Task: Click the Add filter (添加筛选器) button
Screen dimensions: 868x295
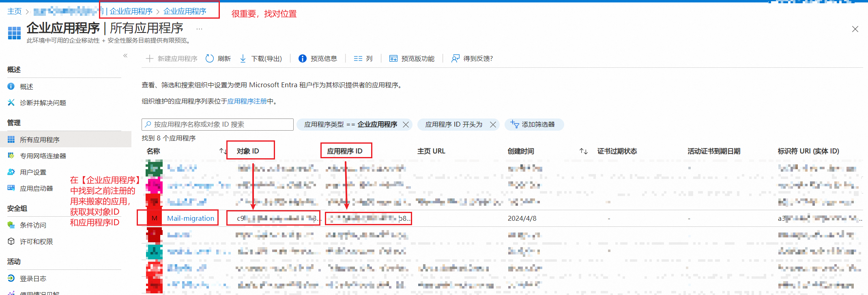Action: coord(534,125)
